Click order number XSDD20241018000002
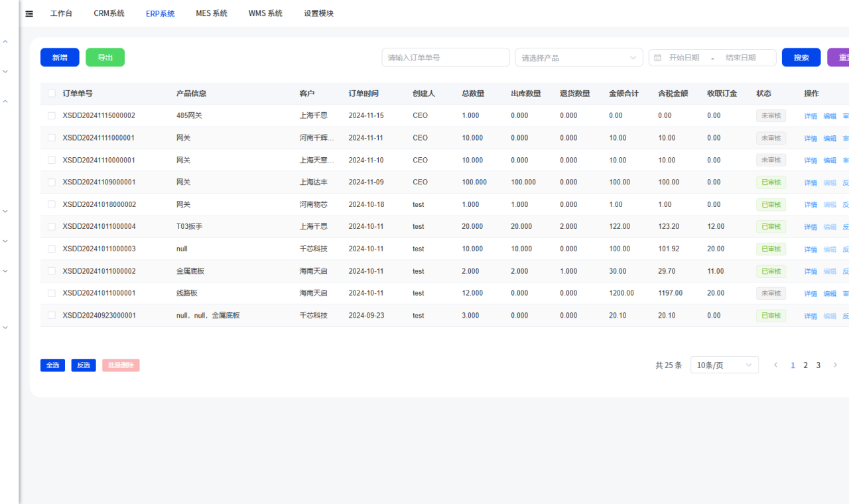This screenshot has width=849, height=504. click(99, 204)
